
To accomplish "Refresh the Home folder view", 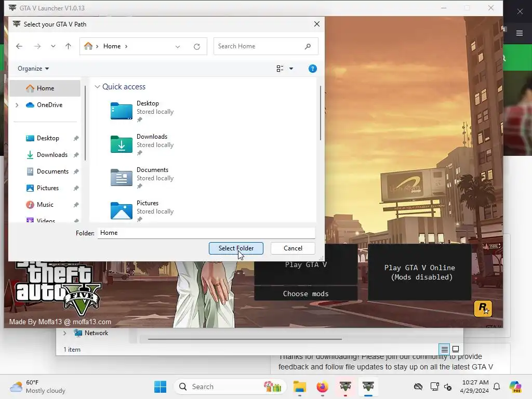I will pos(197,46).
